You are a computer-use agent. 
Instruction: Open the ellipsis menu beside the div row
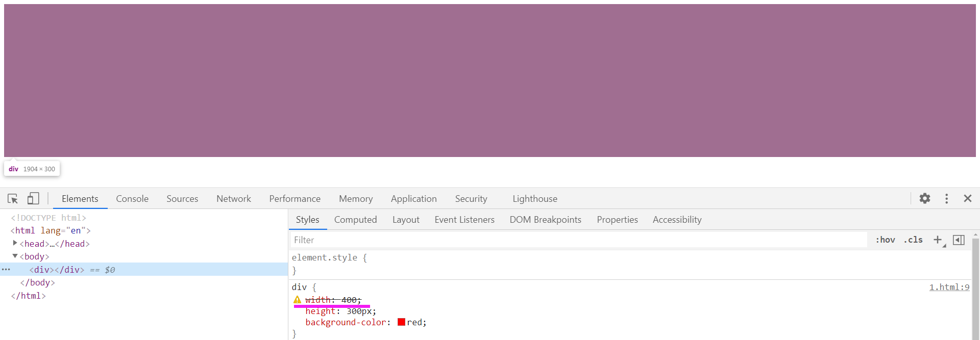coord(6,269)
